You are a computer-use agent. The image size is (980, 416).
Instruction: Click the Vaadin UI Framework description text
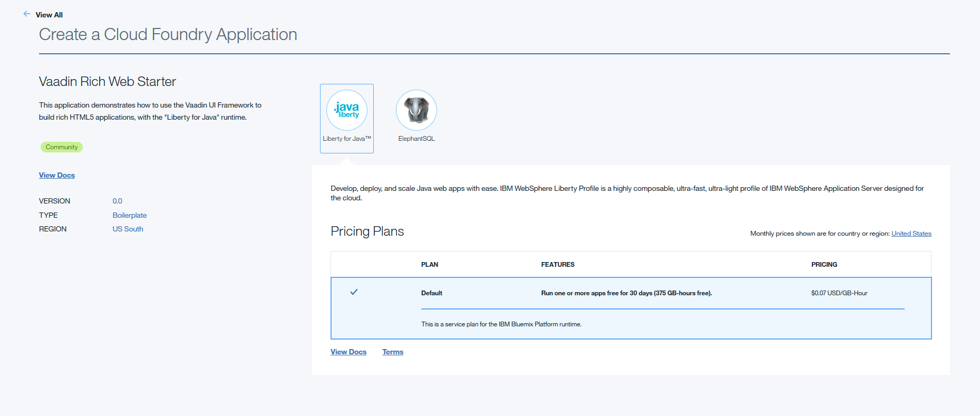150,111
